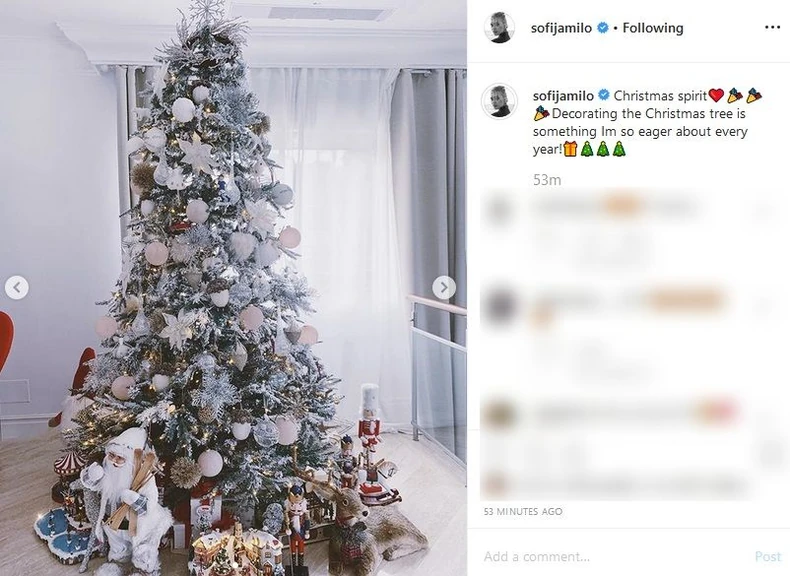Click the third blurred commenter avatar

coord(499,415)
